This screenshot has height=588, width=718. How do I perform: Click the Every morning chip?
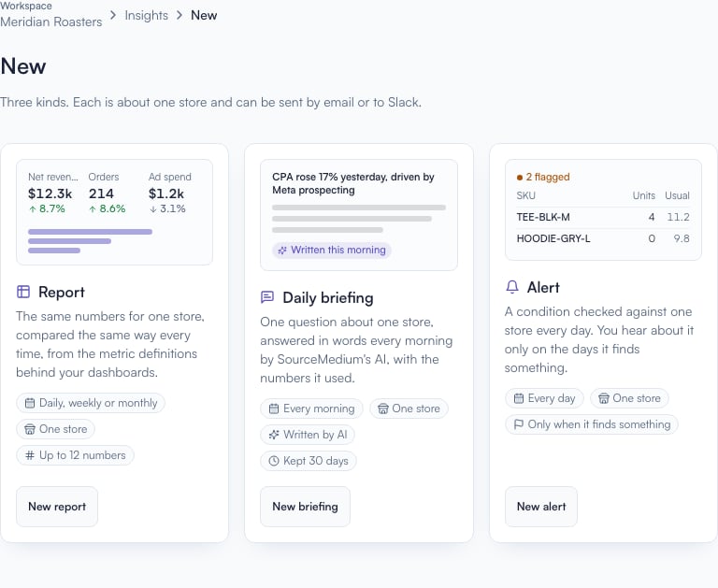[312, 409]
